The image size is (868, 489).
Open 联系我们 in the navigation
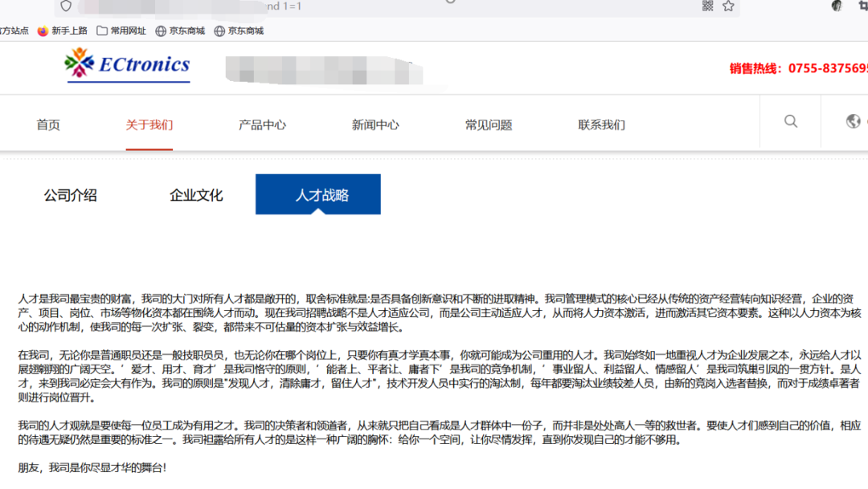[x=602, y=125]
